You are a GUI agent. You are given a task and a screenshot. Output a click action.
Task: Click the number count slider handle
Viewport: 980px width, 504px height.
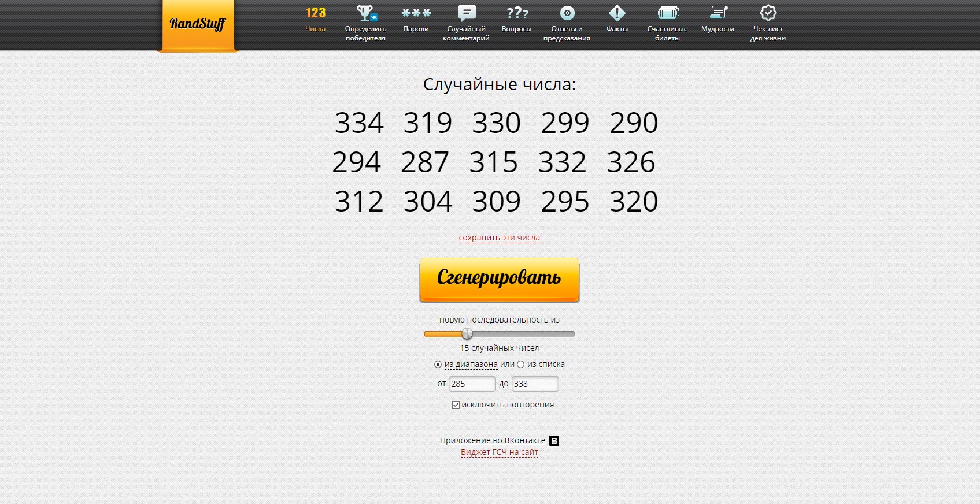467,334
